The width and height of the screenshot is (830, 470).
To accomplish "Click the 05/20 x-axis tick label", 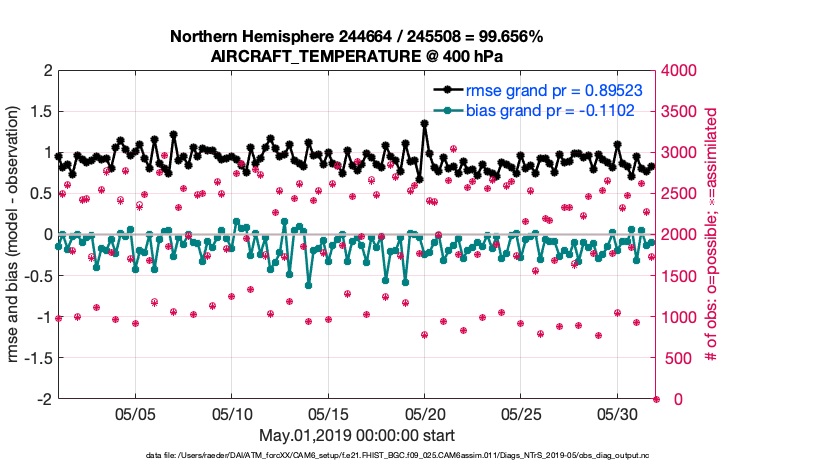I will (425, 413).
